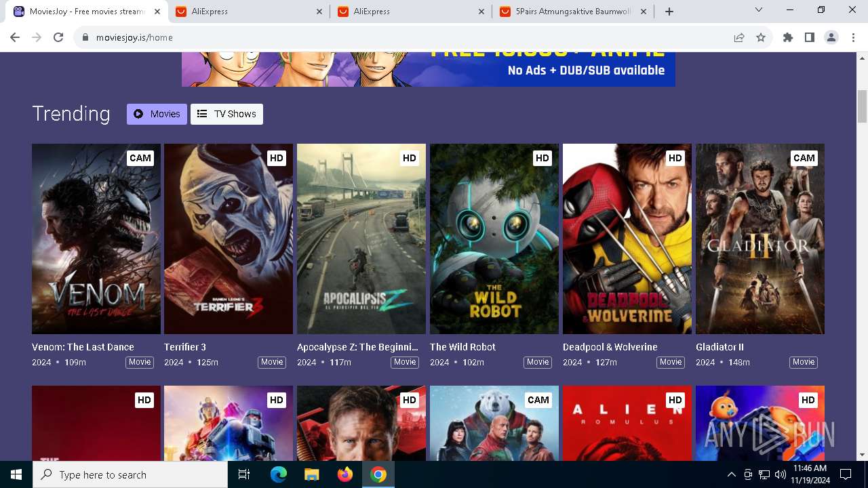The image size is (868, 488).
Task: Switch to the 5Pairs Atmungsaktive Baumwoll tab
Action: [x=574, y=12]
